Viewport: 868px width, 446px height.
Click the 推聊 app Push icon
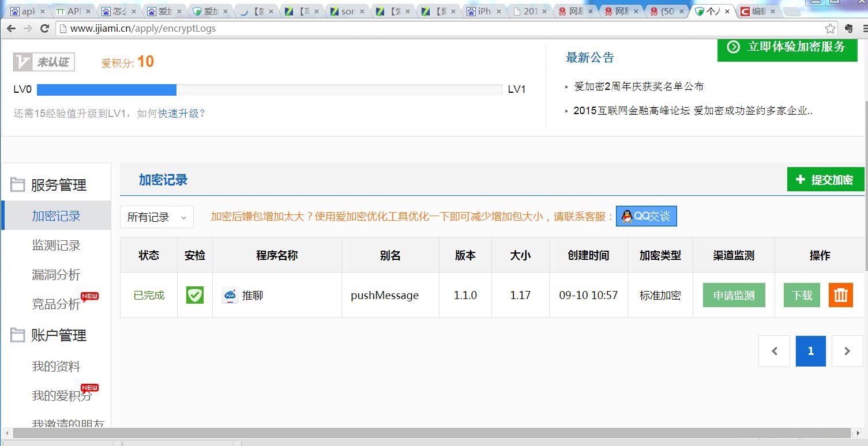(x=230, y=296)
